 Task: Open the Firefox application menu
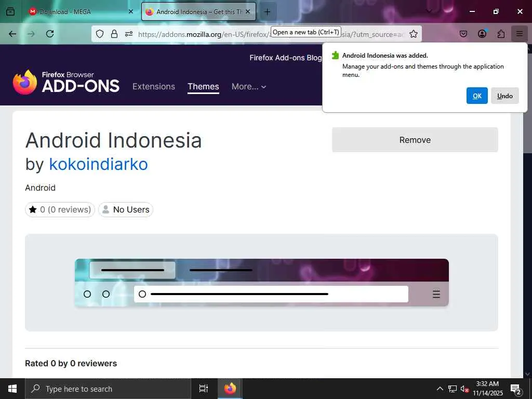click(520, 34)
